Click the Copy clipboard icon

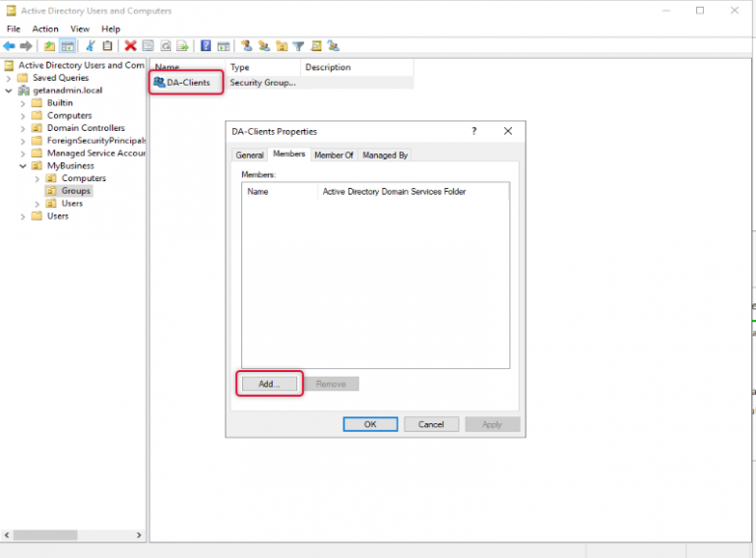(x=107, y=46)
